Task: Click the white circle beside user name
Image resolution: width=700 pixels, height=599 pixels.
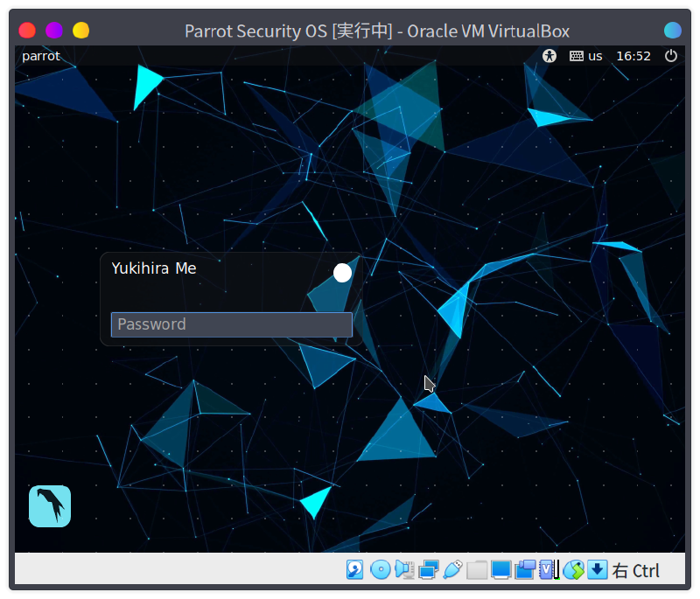Action: 342,273
